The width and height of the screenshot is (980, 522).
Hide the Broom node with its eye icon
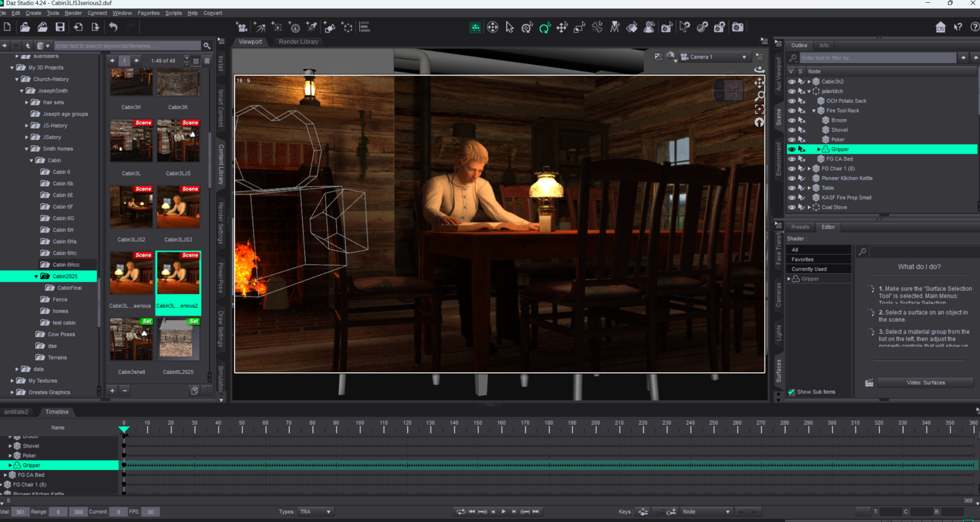click(x=792, y=120)
